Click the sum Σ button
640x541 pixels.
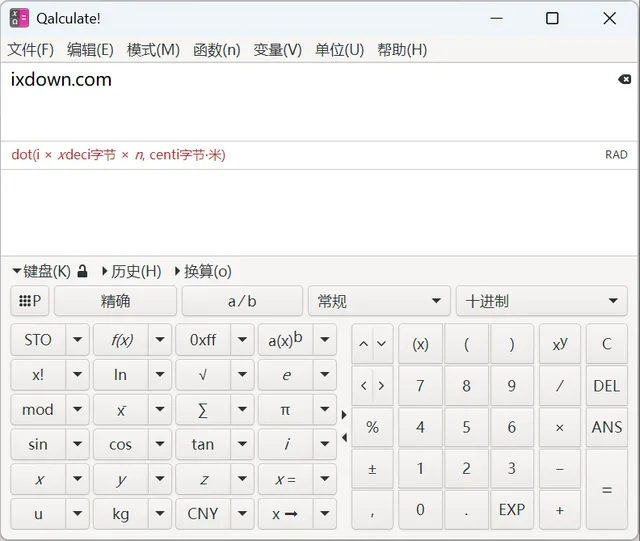(203, 410)
